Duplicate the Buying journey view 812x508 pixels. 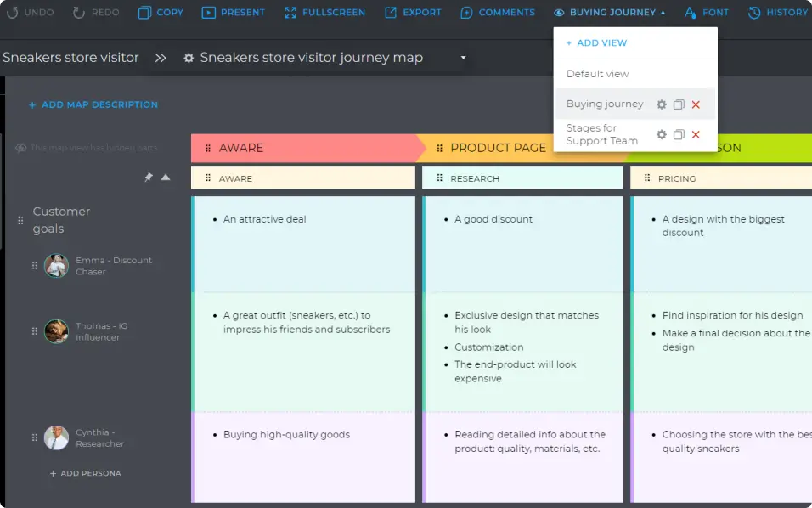point(679,104)
